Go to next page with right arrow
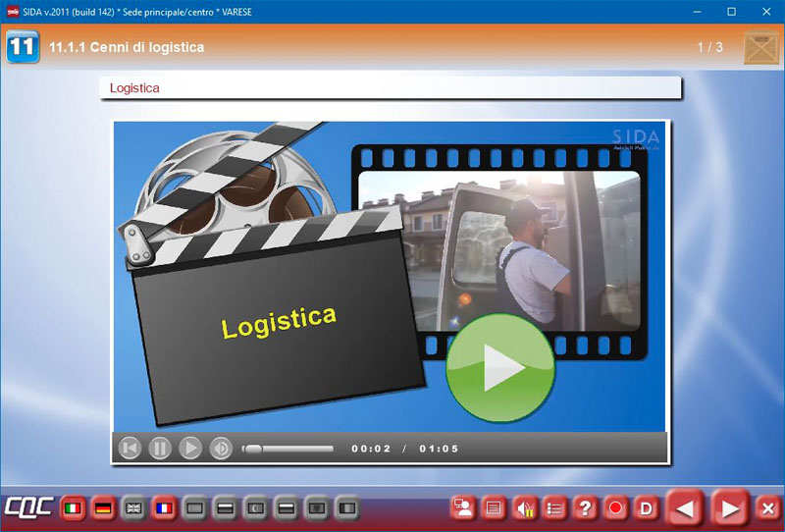This screenshot has width=785, height=532. point(730,508)
